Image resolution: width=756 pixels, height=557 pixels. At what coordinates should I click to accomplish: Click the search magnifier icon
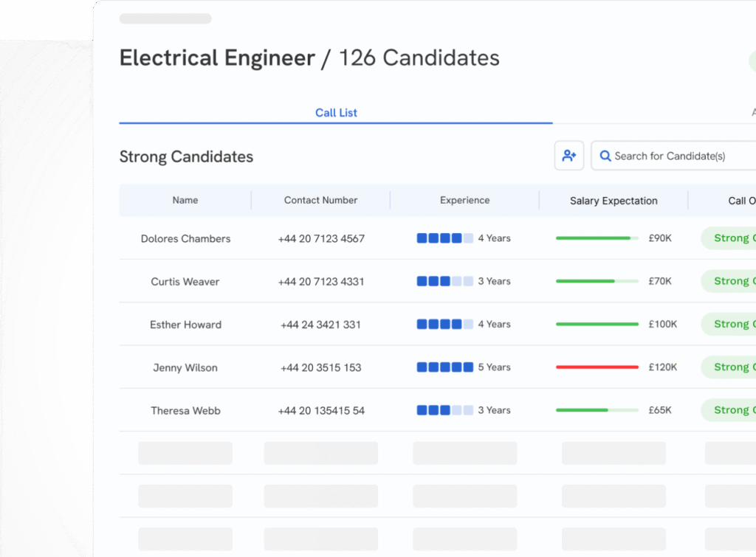click(605, 156)
